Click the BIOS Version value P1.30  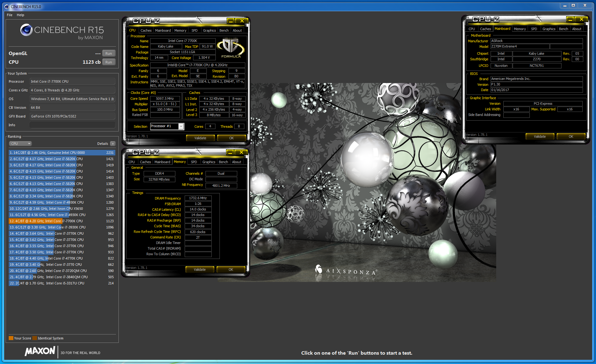point(536,84)
